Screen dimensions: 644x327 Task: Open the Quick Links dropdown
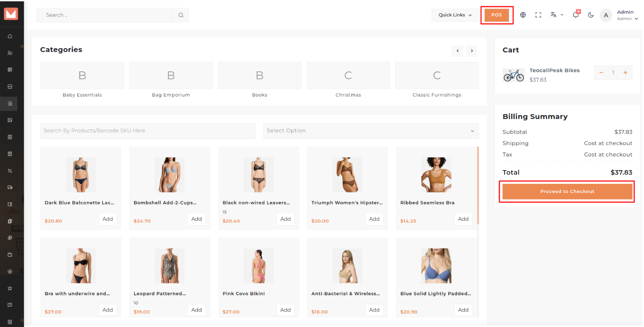point(455,15)
